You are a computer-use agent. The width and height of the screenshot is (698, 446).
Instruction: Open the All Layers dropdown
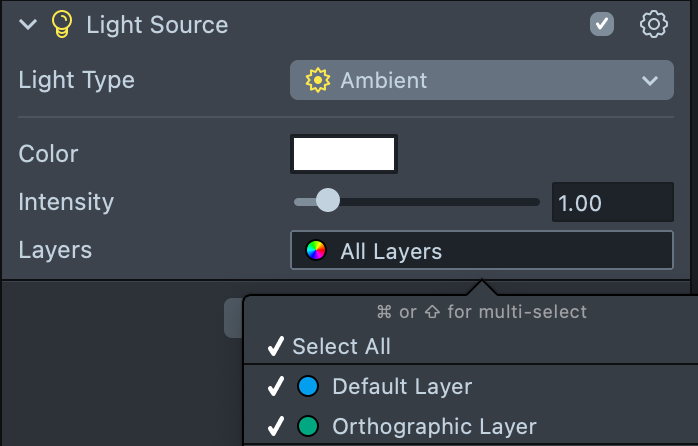[482, 251]
